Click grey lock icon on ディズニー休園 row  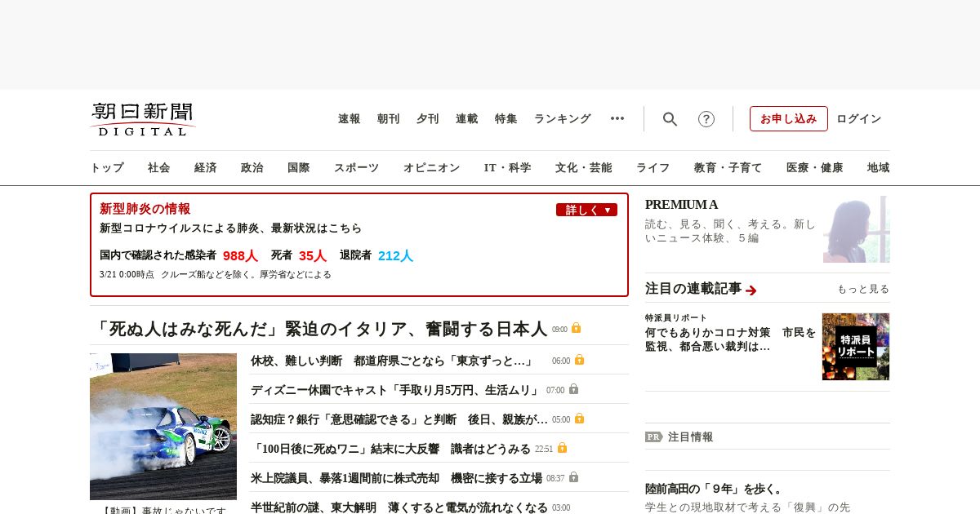(x=573, y=389)
